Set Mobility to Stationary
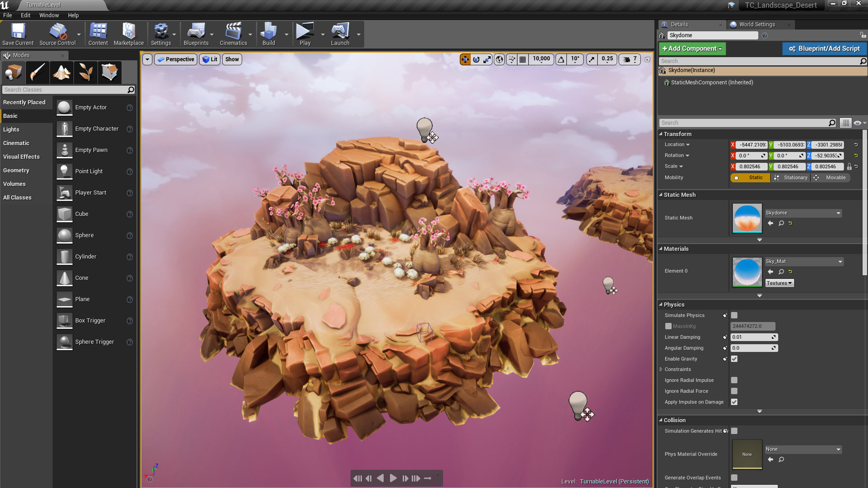This screenshot has height=488, width=868. pyautogui.click(x=791, y=178)
